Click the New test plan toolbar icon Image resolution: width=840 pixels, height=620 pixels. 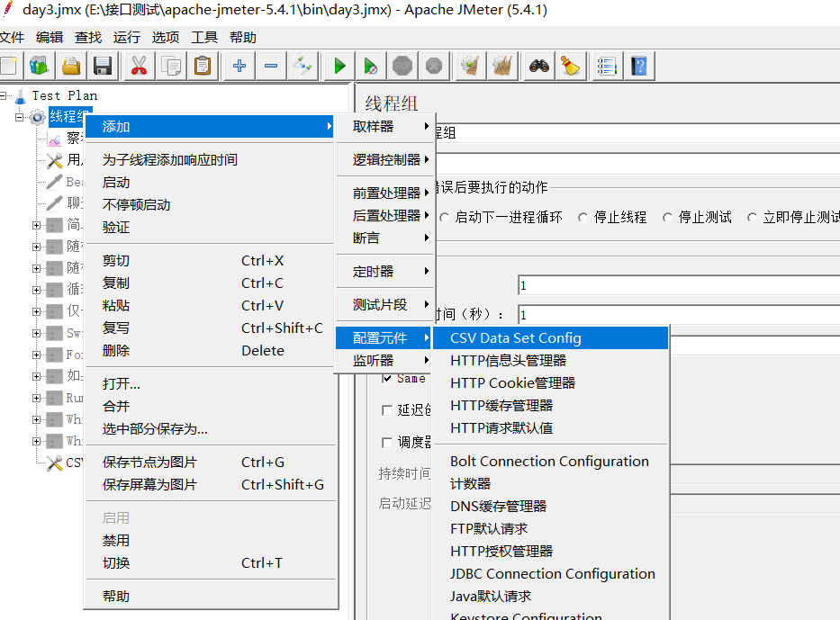(x=9, y=66)
